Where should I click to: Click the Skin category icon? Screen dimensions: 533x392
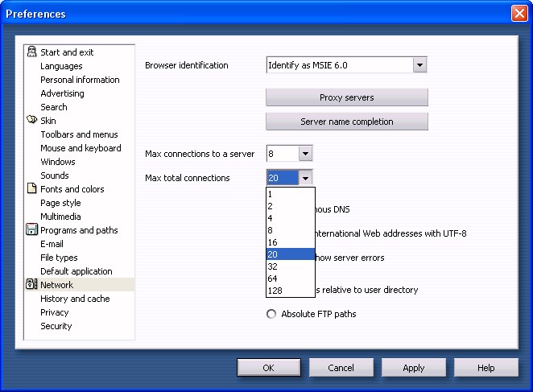(31, 121)
